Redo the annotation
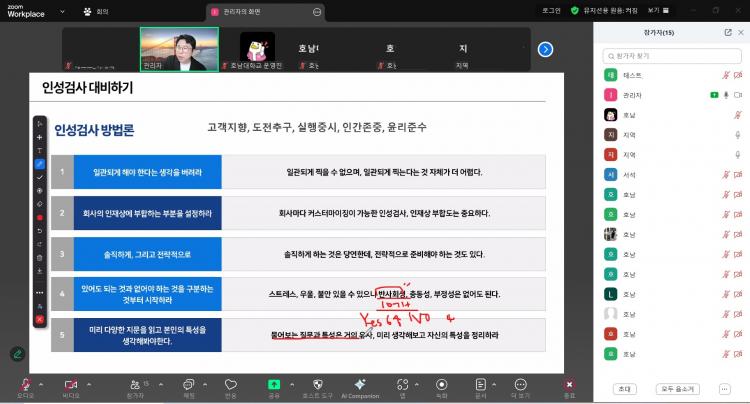Viewport: 750px width, 404px height. 40,244
